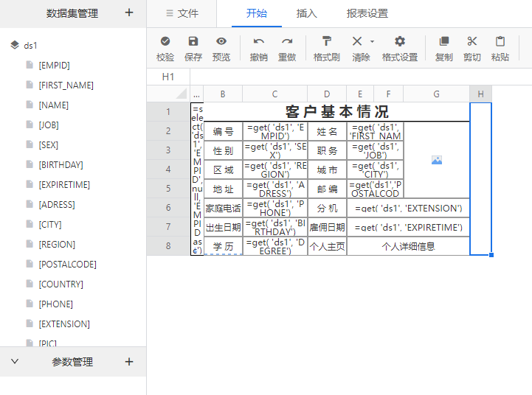Switch to the 插入 tab
This screenshot has height=395, width=532.
(x=307, y=13)
